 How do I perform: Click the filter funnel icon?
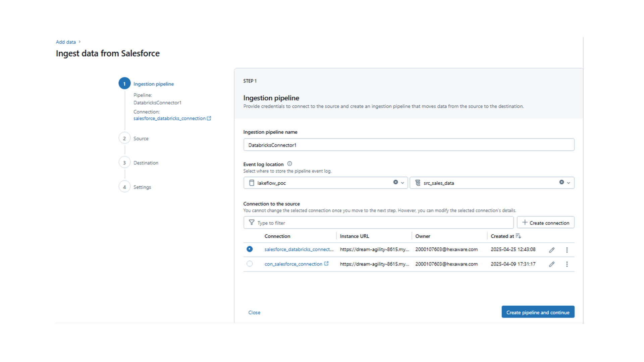click(x=252, y=223)
